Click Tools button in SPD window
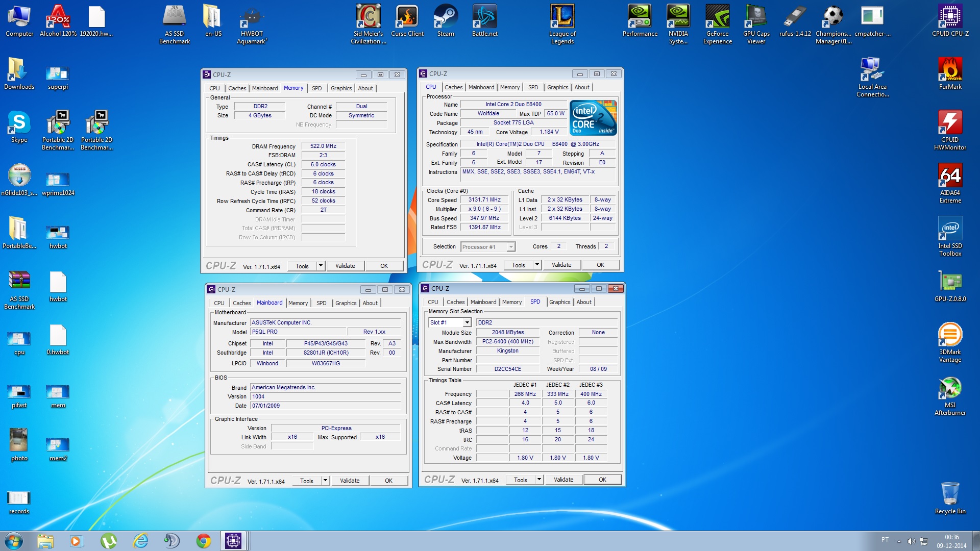 pos(521,480)
